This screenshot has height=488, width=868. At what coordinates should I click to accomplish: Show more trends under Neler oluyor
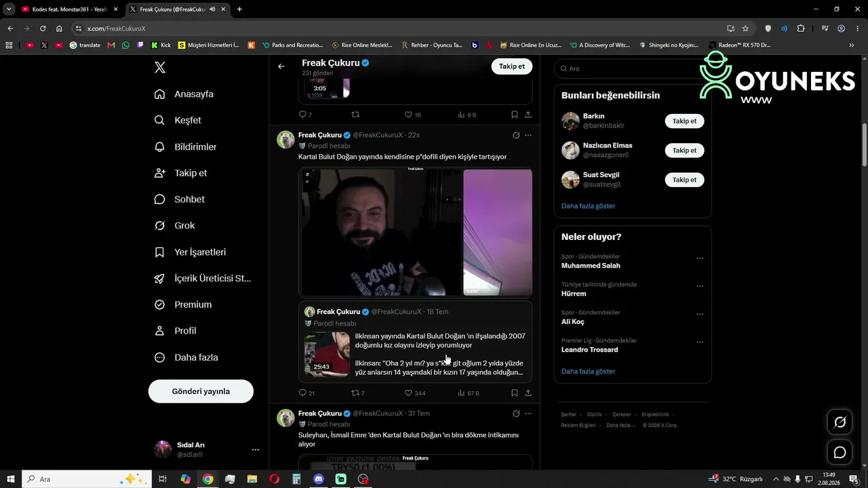tap(589, 371)
